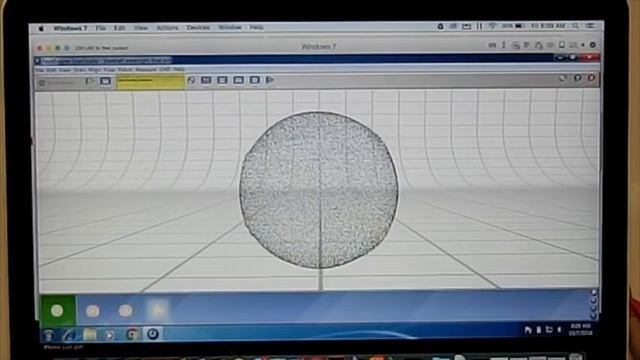Click the USB icon in the VM title bar
Image resolution: width=640 pixels, height=360 pixels.
click(x=504, y=45)
